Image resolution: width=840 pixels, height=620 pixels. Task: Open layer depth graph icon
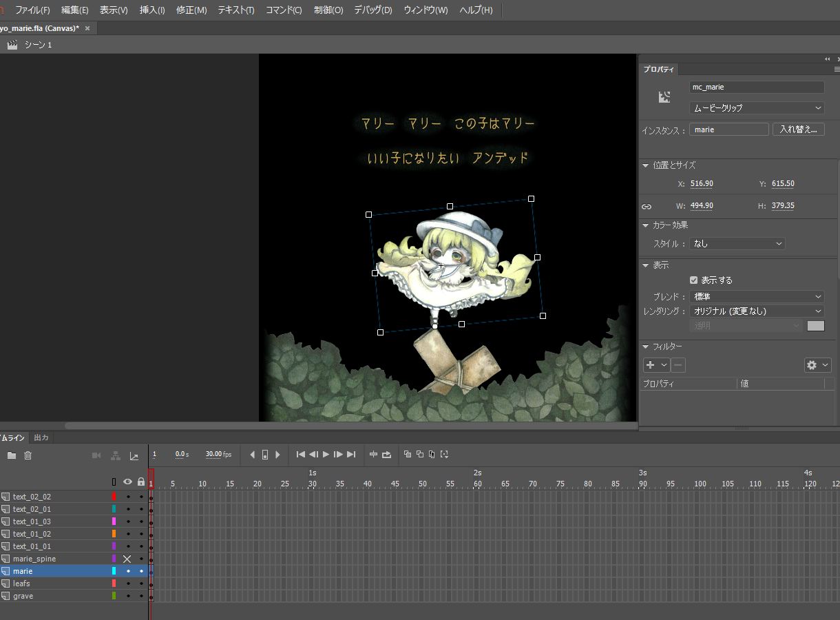pyautogui.click(x=134, y=455)
